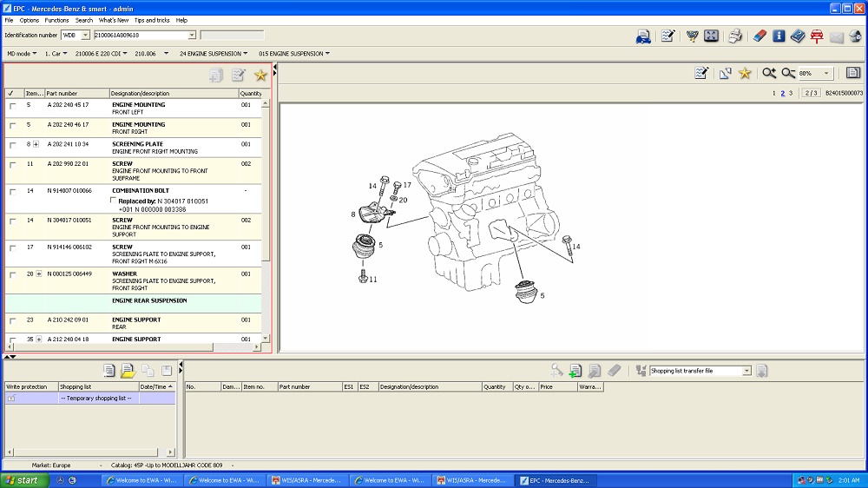Open the 210.006 dropdown
Screen dimensions: 868x488
(151, 54)
